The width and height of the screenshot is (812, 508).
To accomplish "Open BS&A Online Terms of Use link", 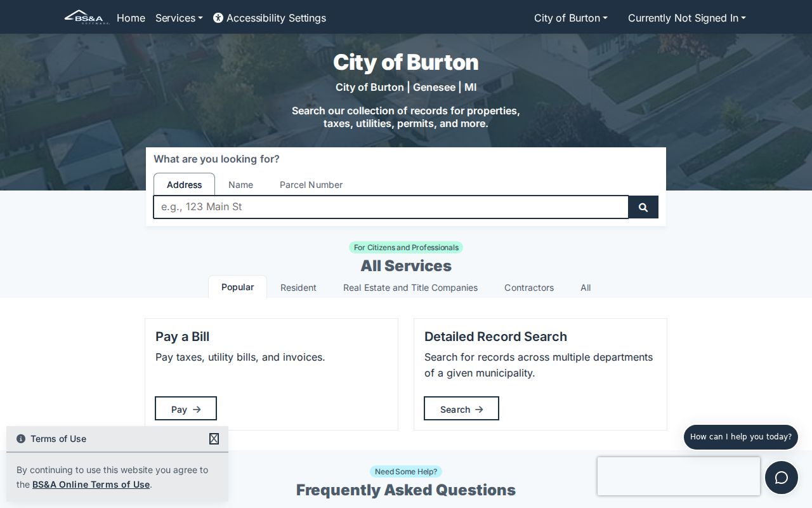I will 91,485.
